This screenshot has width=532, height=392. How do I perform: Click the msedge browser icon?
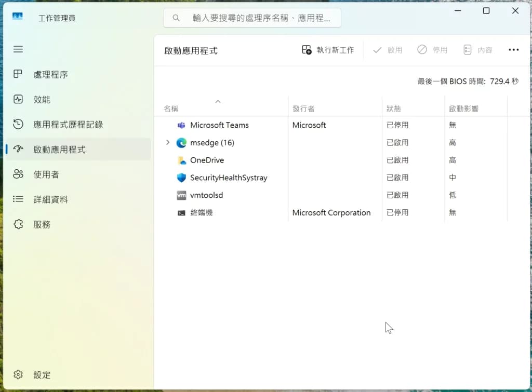181,143
